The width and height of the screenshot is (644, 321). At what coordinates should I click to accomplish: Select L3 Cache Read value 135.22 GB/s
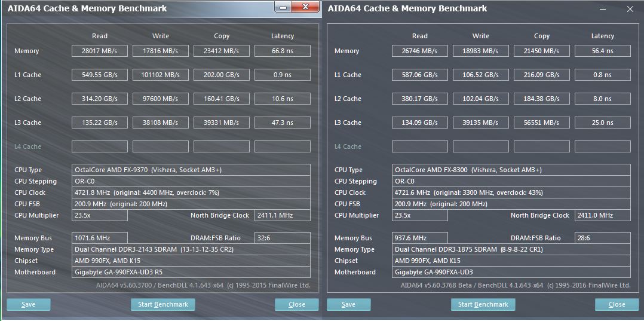100,123
